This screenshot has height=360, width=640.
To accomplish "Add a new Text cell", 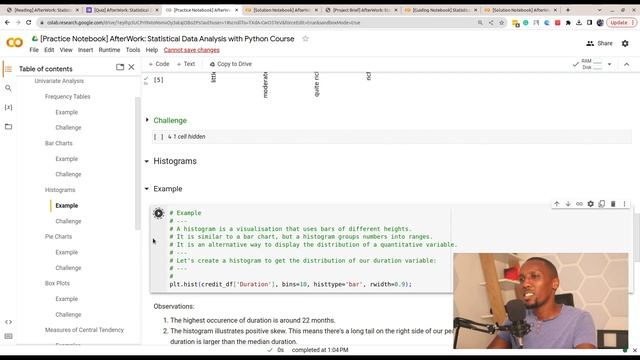I will (186, 64).
